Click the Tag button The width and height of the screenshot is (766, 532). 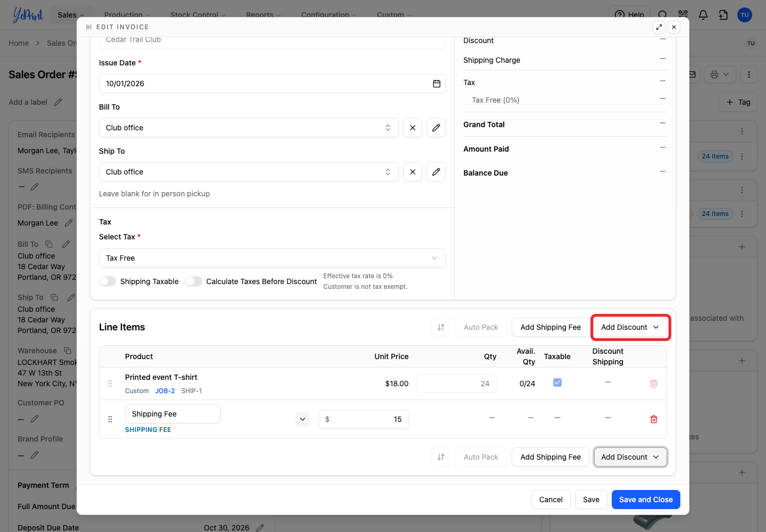pyautogui.click(x=738, y=102)
